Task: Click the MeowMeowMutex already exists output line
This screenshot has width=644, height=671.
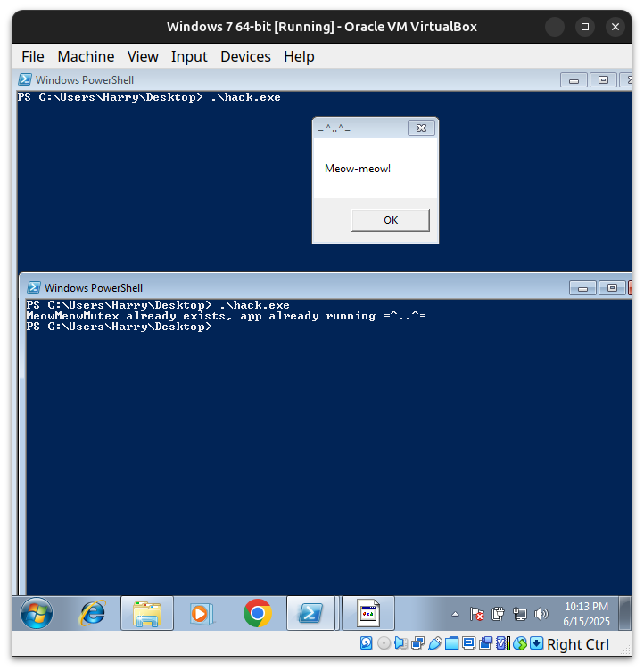Action: (x=226, y=316)
